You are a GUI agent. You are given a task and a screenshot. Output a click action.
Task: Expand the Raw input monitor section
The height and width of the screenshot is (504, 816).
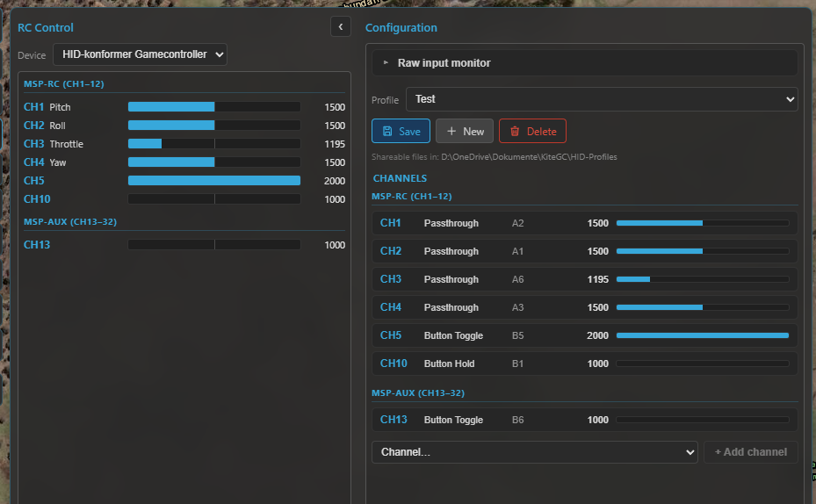[584, 63]
